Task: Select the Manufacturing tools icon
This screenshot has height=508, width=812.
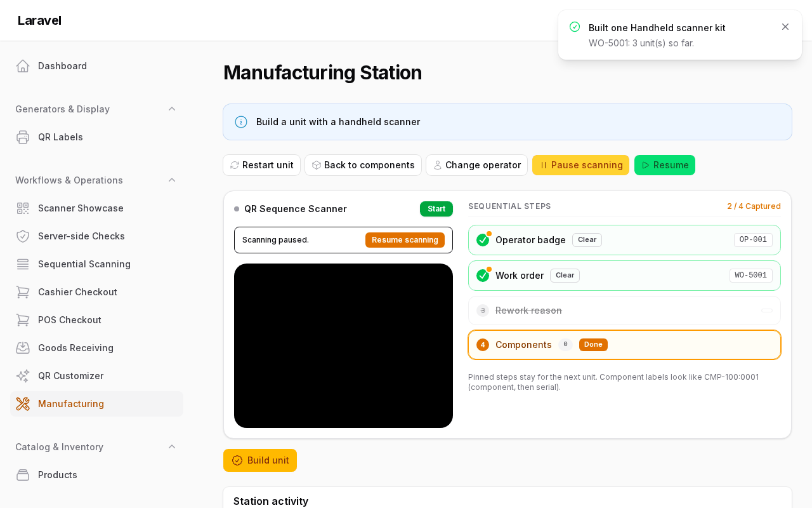Action: click(x=23, y=404)
